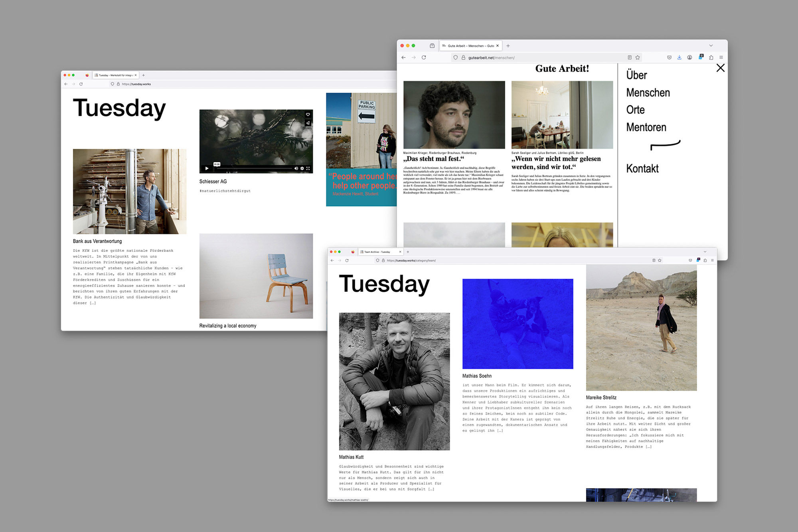Toggle reader view in Team Archive window

click(x=654, y=260)
